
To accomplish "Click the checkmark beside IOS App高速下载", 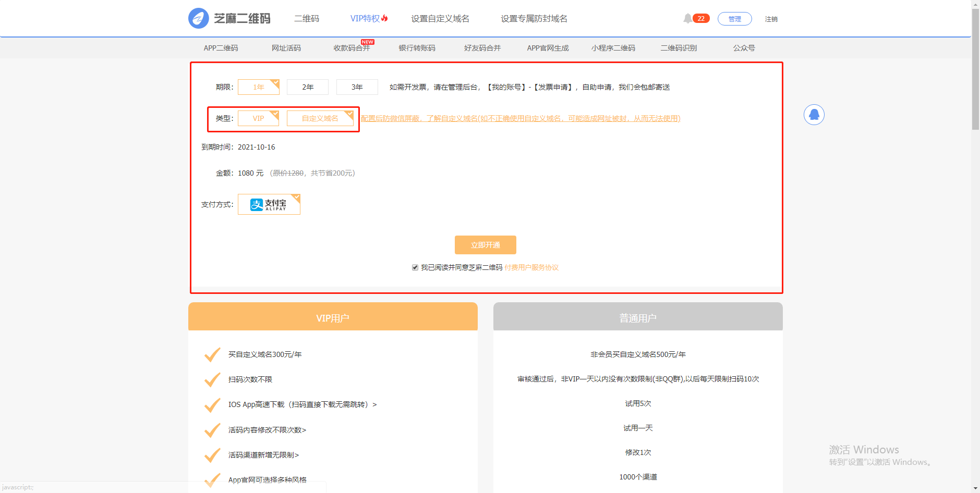I will (x=212, y=404).
